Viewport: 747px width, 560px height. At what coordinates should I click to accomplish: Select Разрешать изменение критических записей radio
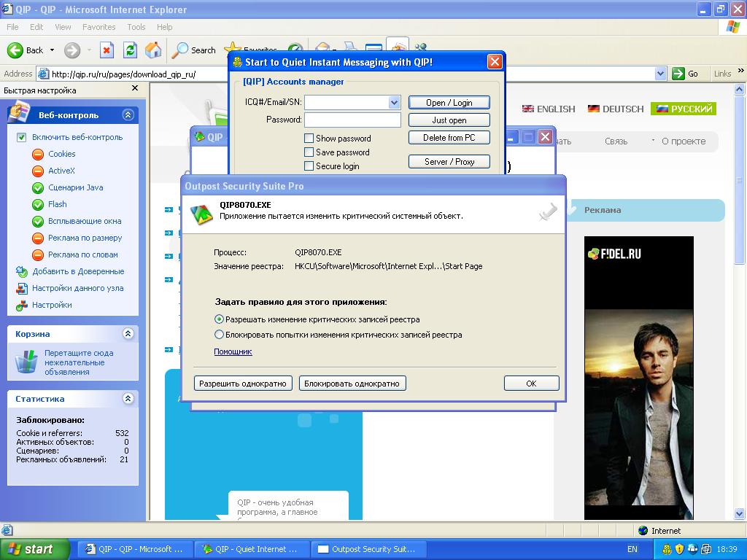click(219, 319)
